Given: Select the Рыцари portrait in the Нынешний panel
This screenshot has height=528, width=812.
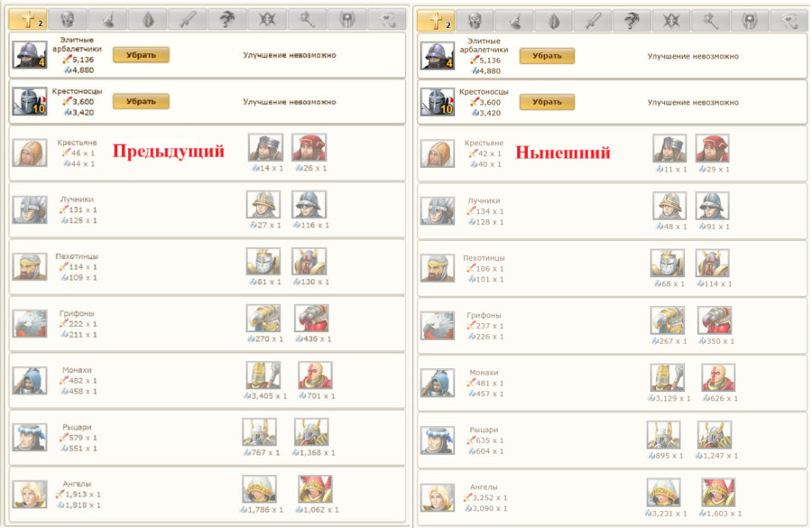Looking at the screenshot, I should pyautogui.click(x=438, y=440).
